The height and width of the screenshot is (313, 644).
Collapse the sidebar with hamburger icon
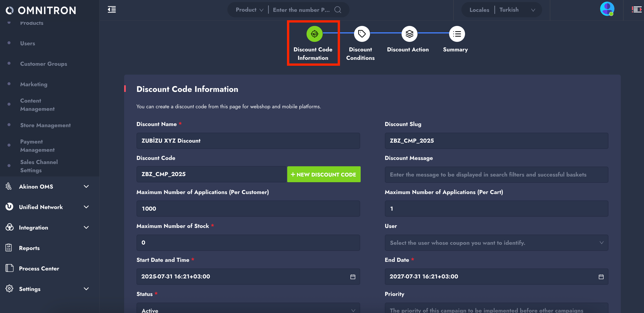pos(111,10)
